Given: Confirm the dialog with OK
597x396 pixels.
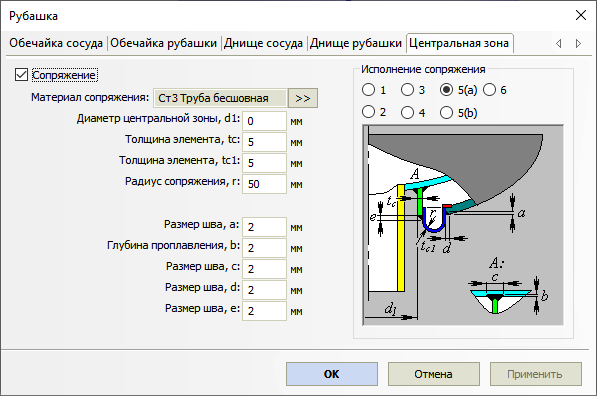Looking at the screenshot, I should click(332, 374).
